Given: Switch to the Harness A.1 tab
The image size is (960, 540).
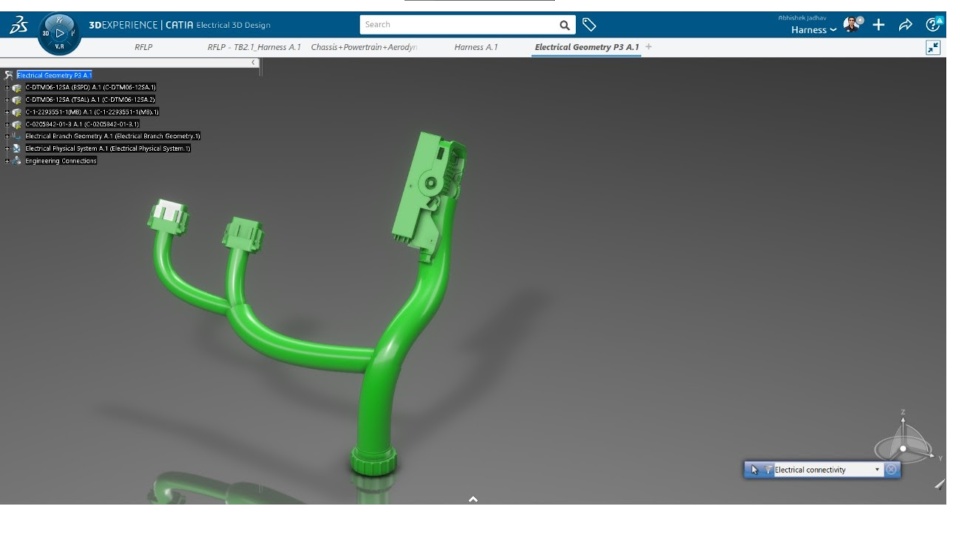Looking at the screenshot, I should (476, 47).
